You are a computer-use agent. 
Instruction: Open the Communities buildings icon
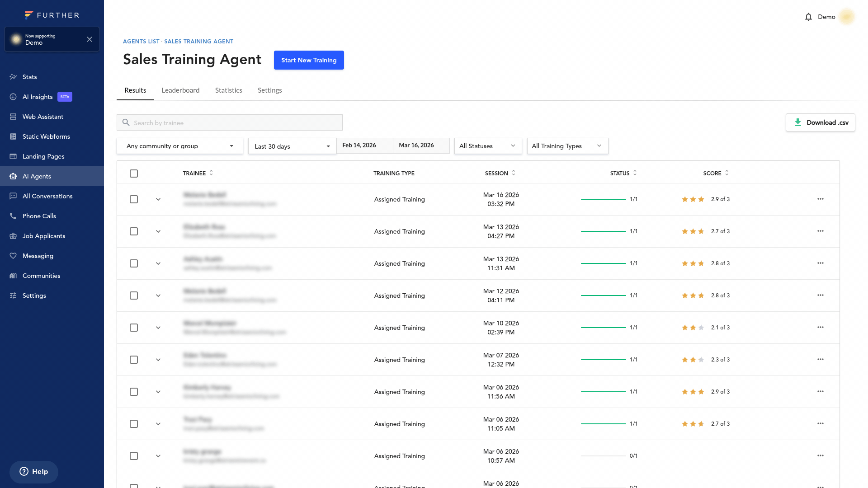pyautogui.click(x=13, y=276)
